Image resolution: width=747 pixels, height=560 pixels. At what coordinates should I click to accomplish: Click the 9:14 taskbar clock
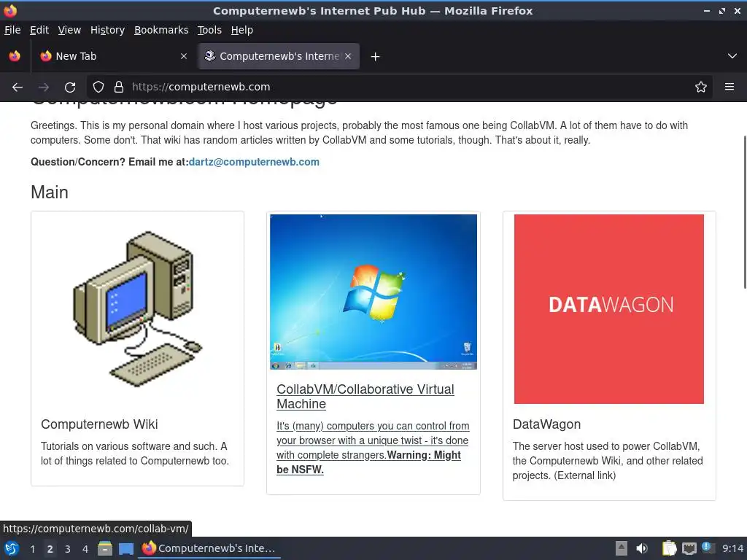coord(732,548)
